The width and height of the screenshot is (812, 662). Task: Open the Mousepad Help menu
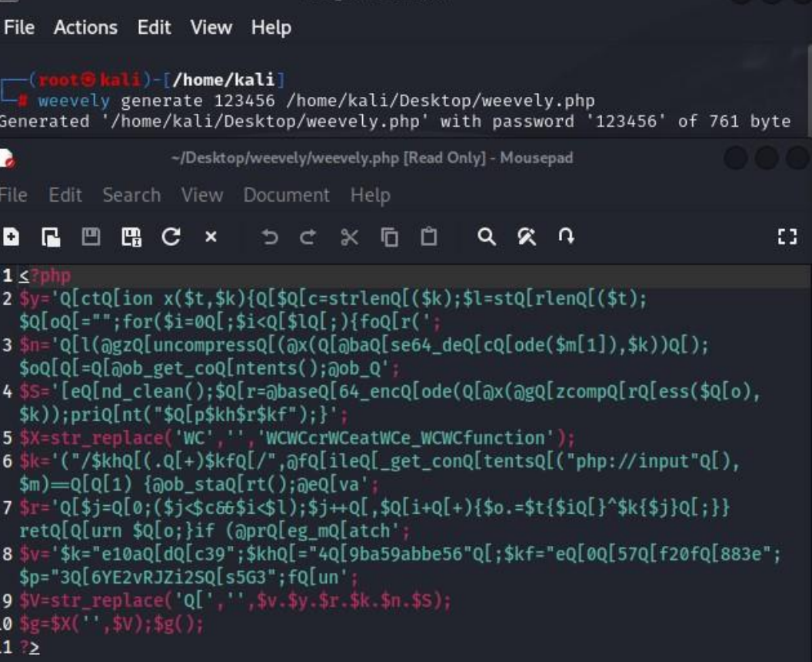click(371, 195)
